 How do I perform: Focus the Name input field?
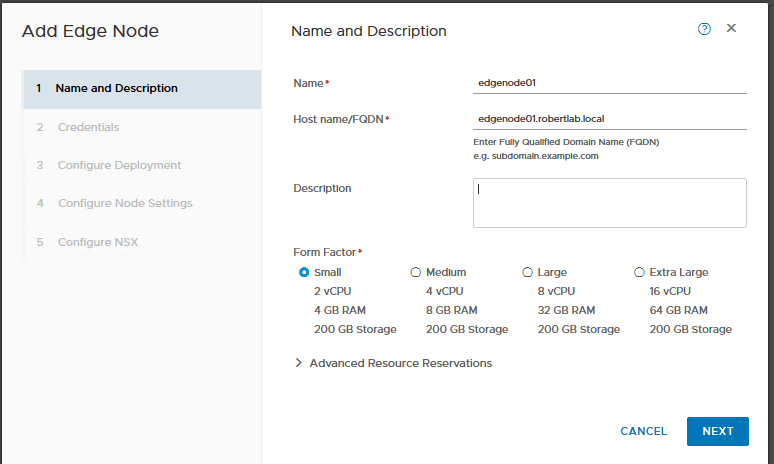[610, 83]
